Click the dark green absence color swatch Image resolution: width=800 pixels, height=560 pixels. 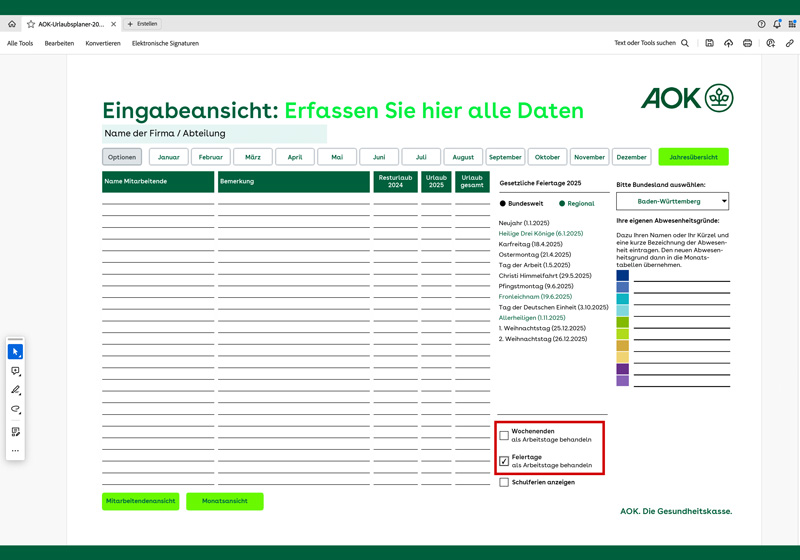pyautogui.click(x=622, y=322)
